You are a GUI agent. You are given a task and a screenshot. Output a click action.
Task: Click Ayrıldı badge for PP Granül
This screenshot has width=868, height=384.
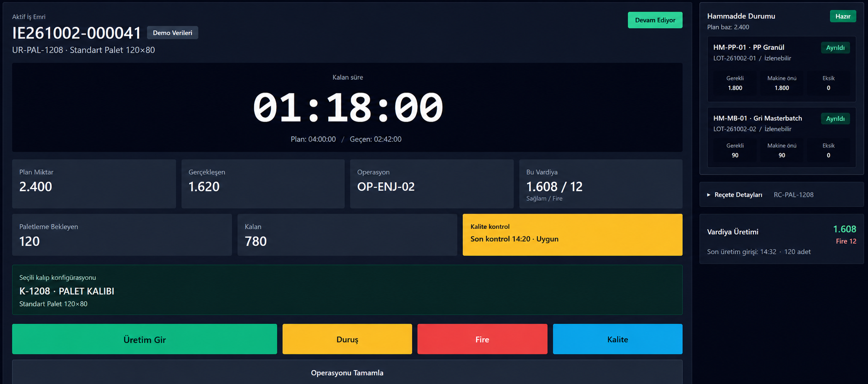(x=835, y=48)
